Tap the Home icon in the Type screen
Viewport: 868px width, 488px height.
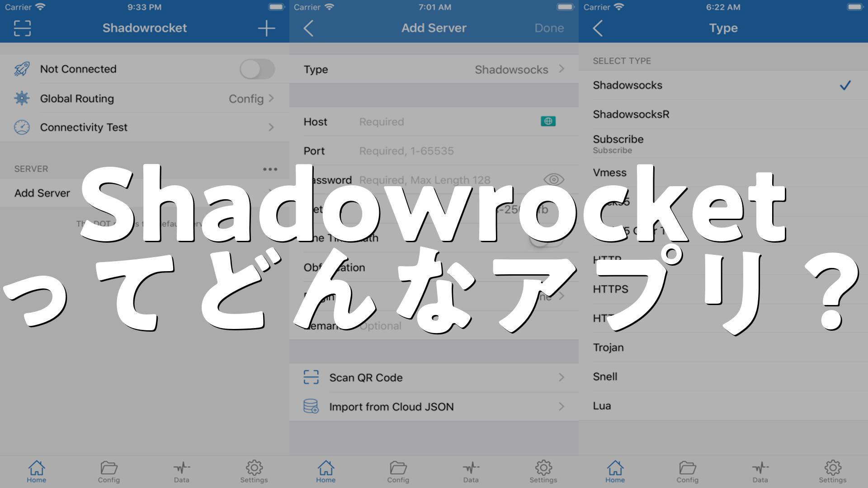[615, 468]
